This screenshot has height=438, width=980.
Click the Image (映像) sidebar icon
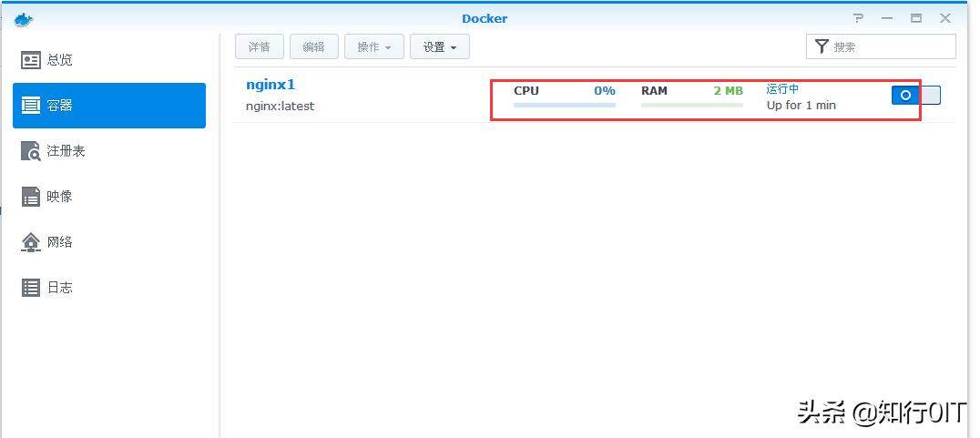(31, 196)
